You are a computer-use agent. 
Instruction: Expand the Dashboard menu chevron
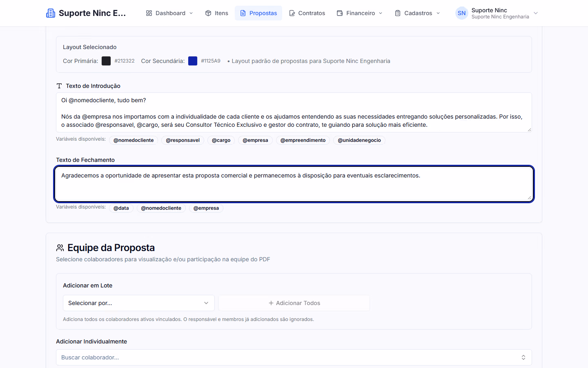pyautogui.click(x=191, y=13)
